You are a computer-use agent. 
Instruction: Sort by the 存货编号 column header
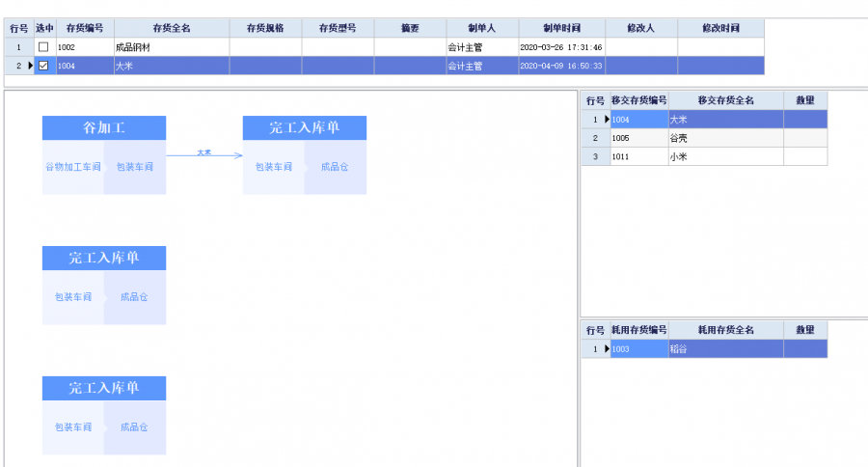click(84, 28)
